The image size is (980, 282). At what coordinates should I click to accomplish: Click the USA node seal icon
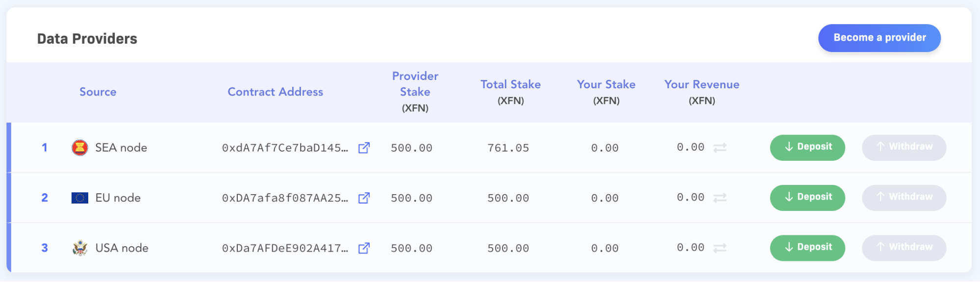pyautogui.click(x=80, y=248)
